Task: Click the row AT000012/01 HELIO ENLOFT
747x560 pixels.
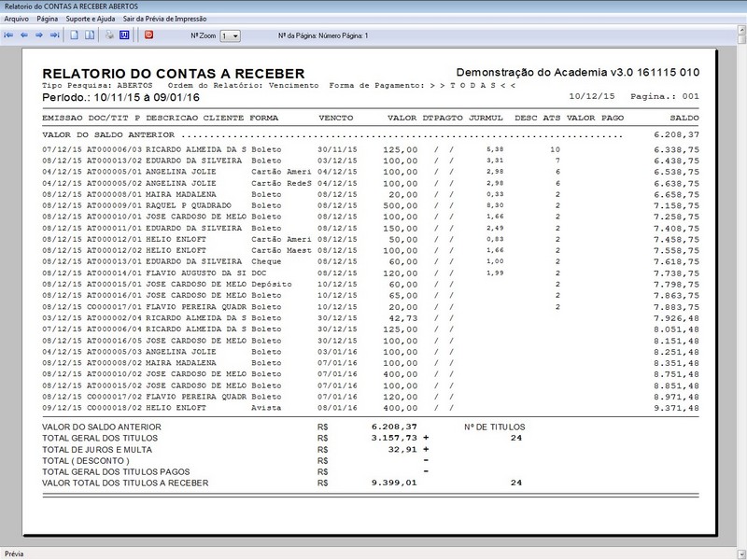Action: [371, 240]
